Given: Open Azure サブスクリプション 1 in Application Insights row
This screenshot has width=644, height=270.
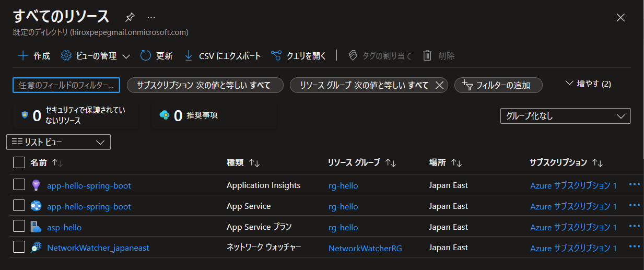Looking at the screenshot, I should (x=573, y=185).
